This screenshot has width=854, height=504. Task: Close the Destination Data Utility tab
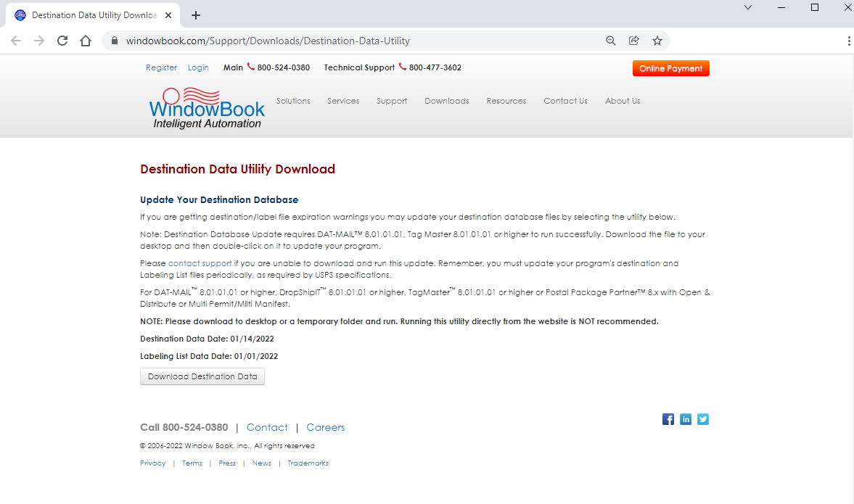[168, 15]
